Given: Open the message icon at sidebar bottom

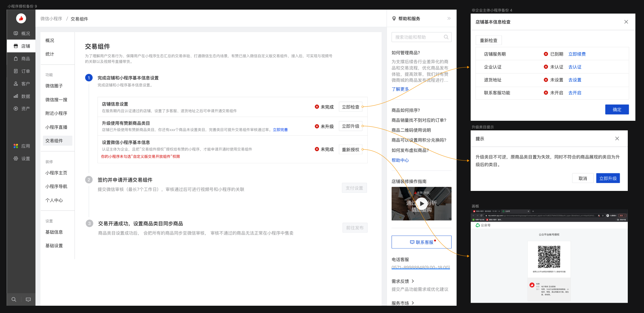Looking at the screenshot, I should pyautogui.click(x=28, y=299).
